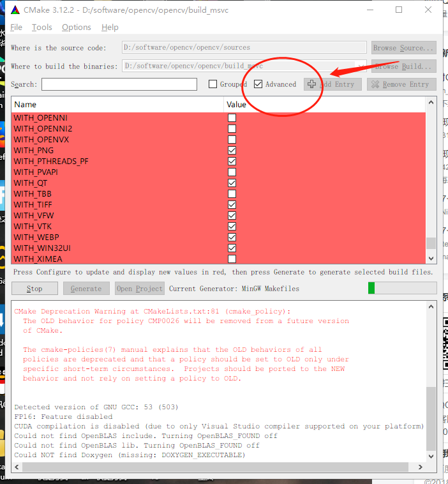Uncheck the WITH_WEBP checkbox
The height and width of the screenshot is (484, 448).
[232, 237]
